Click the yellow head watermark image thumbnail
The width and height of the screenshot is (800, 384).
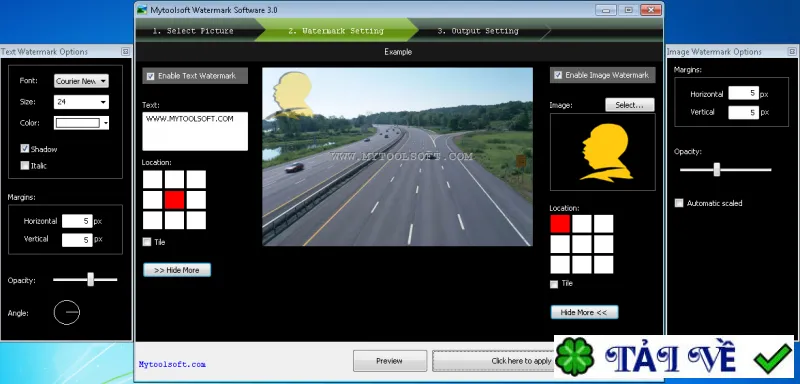pos(603,152)
